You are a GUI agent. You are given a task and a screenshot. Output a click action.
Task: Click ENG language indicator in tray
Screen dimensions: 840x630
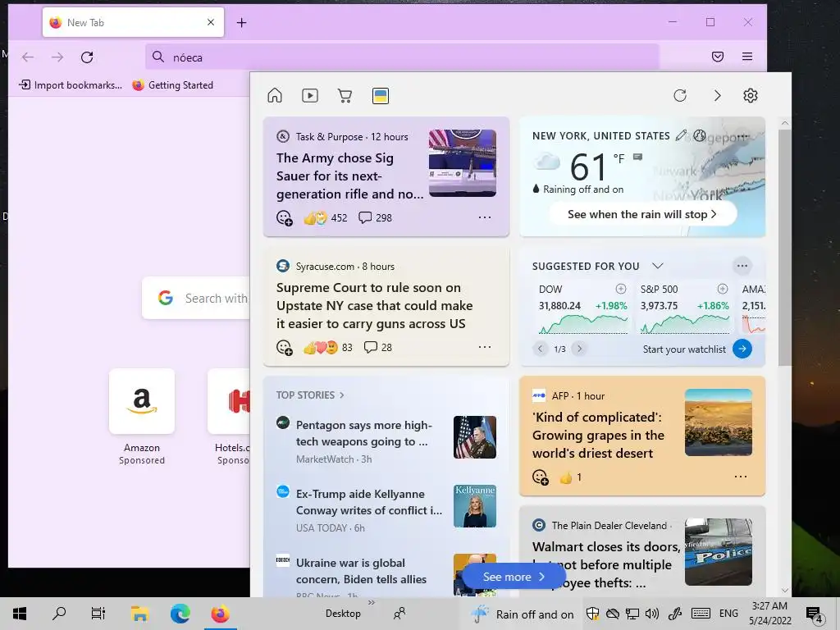728,614
